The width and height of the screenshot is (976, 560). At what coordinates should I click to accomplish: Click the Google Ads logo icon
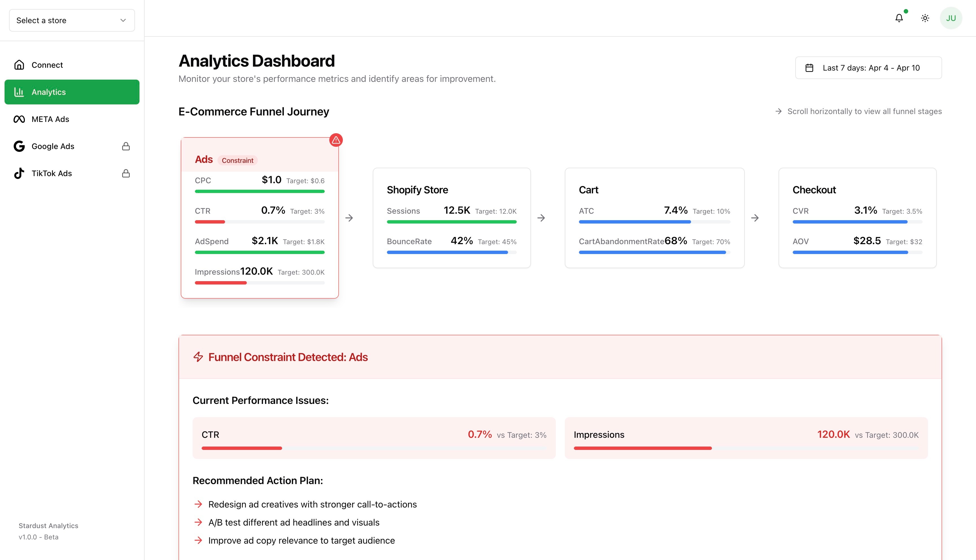(19, 146)
